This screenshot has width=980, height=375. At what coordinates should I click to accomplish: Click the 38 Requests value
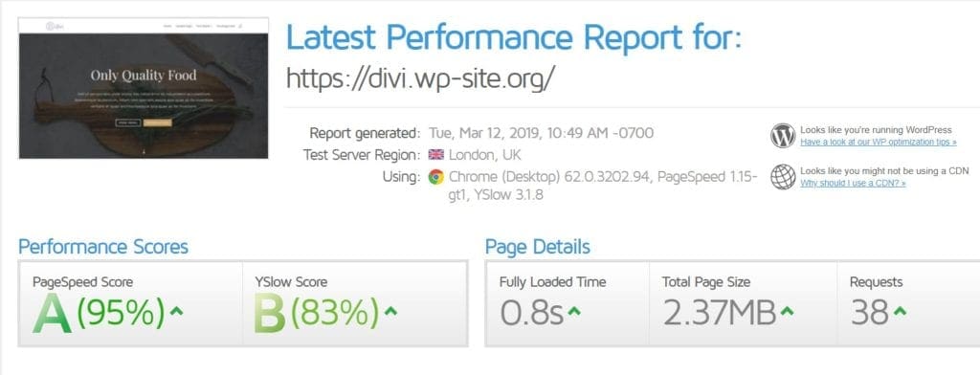tap(869, 313)
